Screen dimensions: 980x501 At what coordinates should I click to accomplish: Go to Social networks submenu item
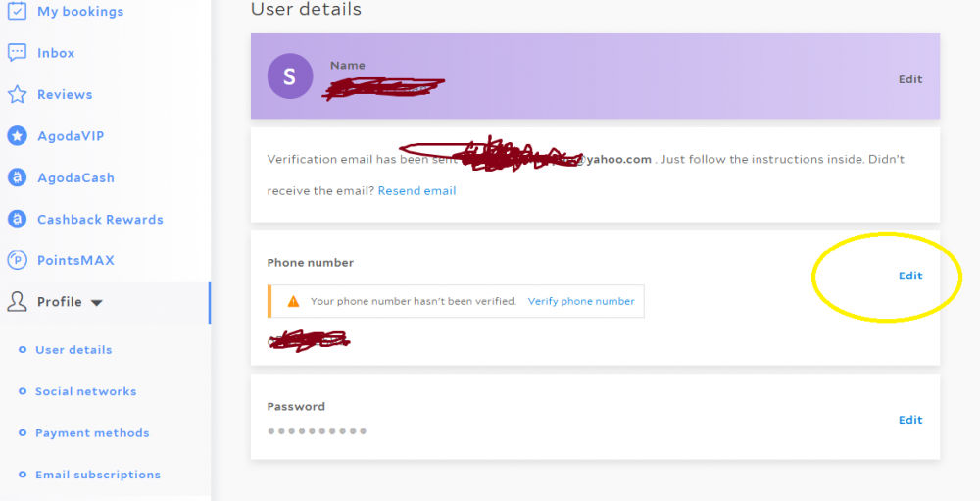pos(85,391)
